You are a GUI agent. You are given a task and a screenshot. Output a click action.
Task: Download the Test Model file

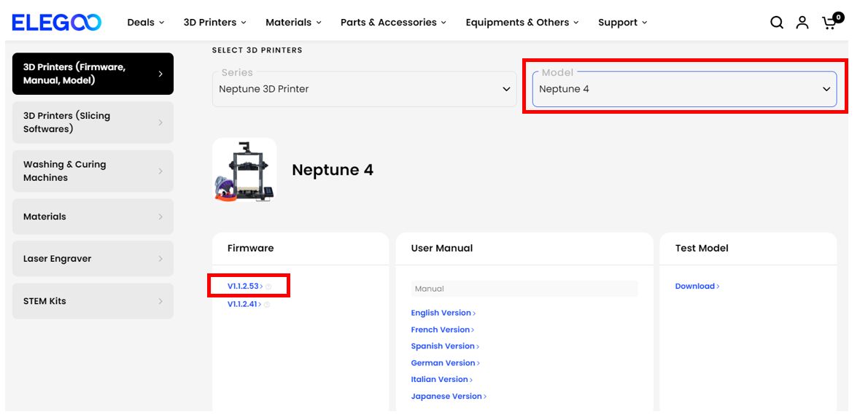click(x=696, y=287)
